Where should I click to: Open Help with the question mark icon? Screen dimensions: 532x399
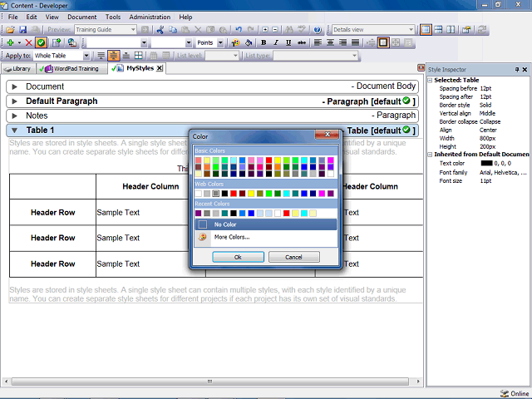tap(318, 30)
